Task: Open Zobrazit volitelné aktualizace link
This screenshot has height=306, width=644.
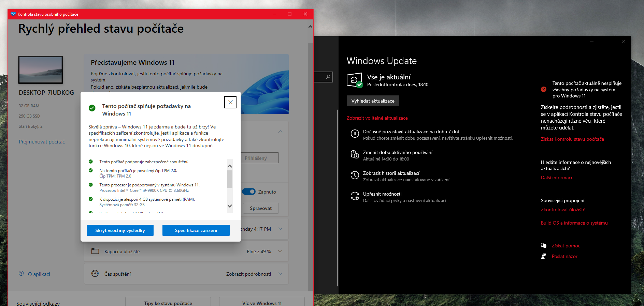Action: [x=377, y=118]
